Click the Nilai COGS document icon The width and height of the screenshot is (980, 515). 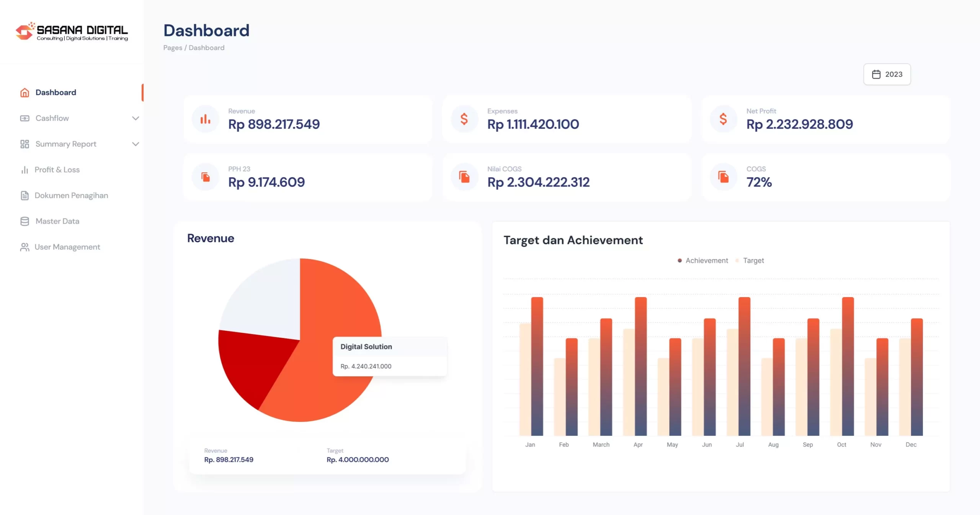point(464,177)
